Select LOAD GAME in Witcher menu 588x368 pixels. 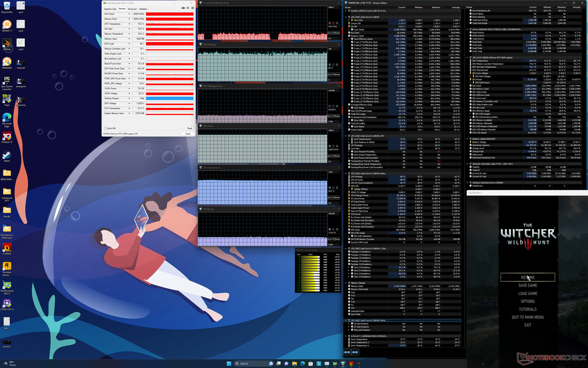tap(528, 293)
